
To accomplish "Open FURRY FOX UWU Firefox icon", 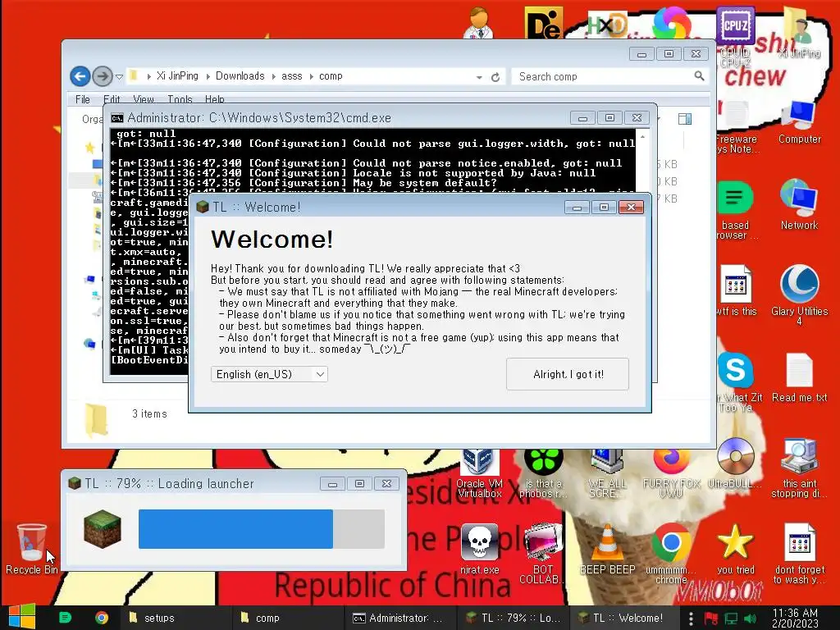I will (x=671, y=473).
